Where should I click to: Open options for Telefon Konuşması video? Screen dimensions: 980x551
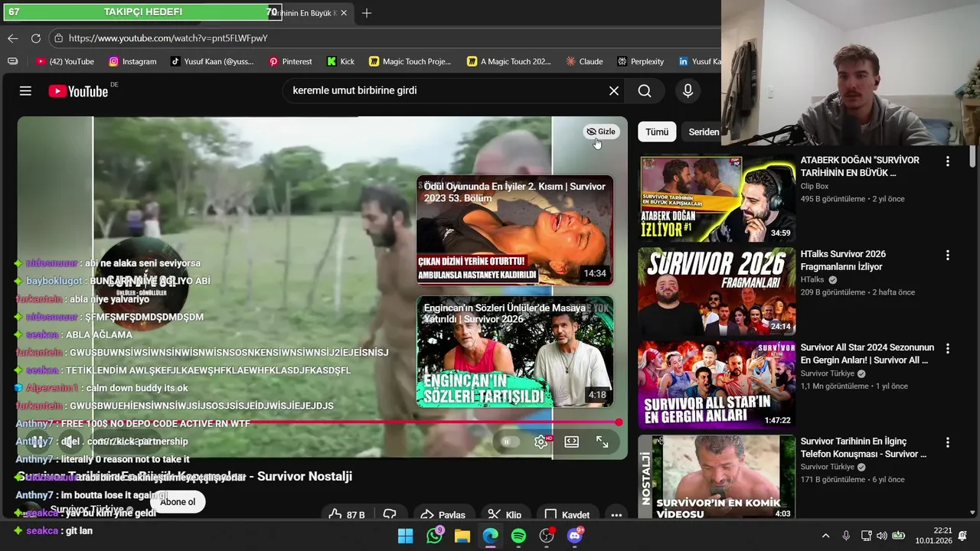[x=948, y=442]
